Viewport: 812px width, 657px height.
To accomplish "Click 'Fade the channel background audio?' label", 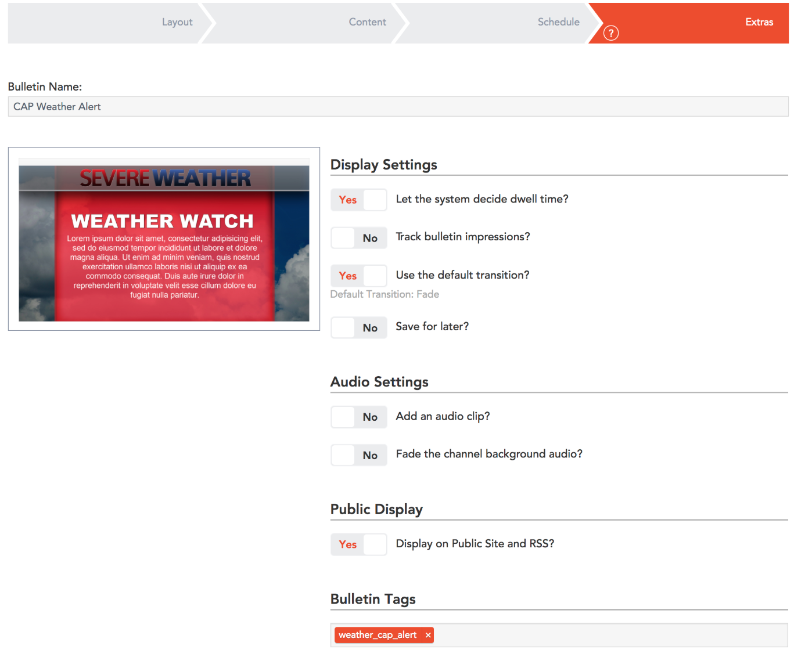I will tap(489, 454).
